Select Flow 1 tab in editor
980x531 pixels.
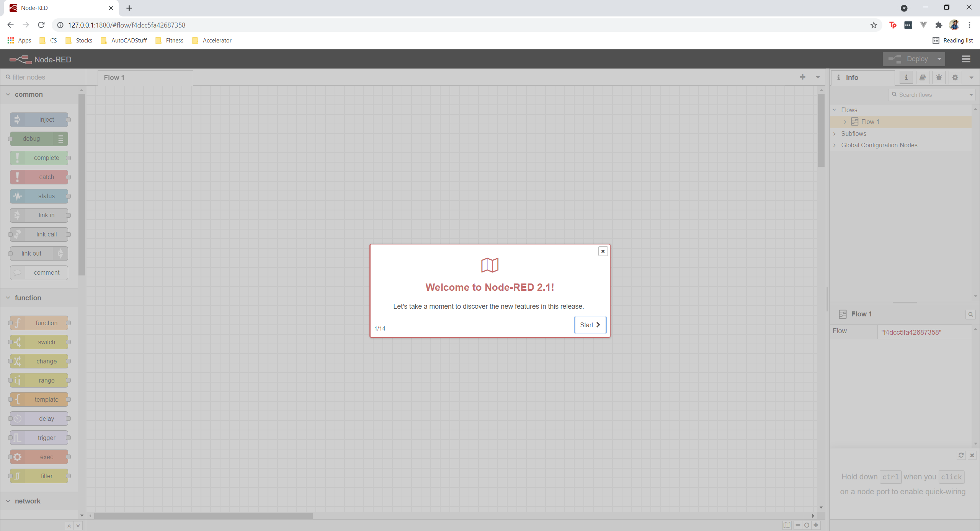(x=114, y=77)
